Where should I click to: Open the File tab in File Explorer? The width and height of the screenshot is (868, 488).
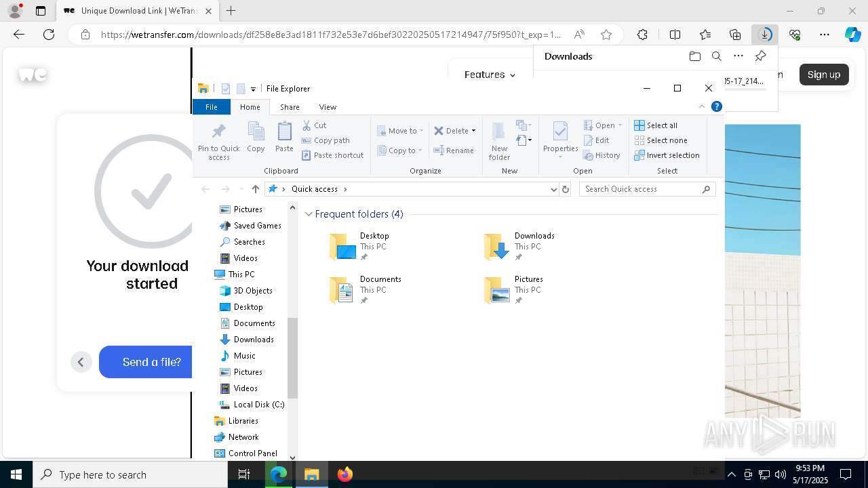point(212,107)
